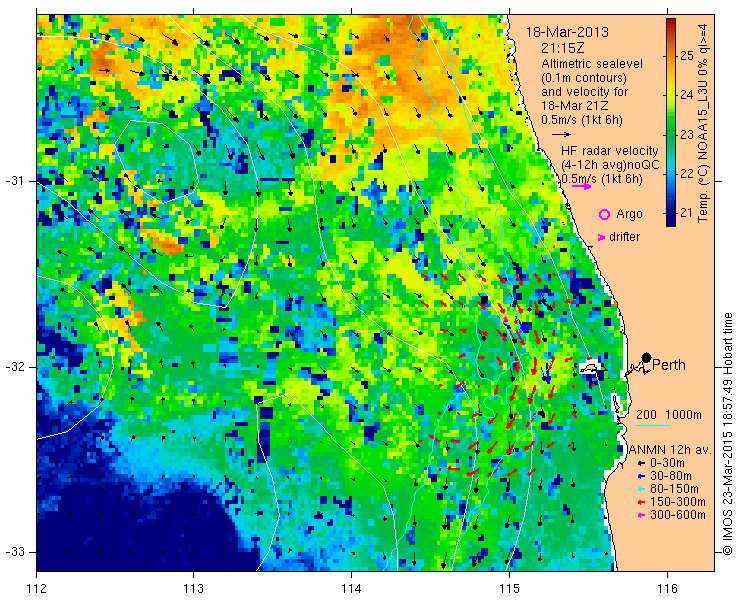Viewport: 740px width, 600px height.
Task: Click the '200 1000m' isobath label
Action: tap(669, 415)
